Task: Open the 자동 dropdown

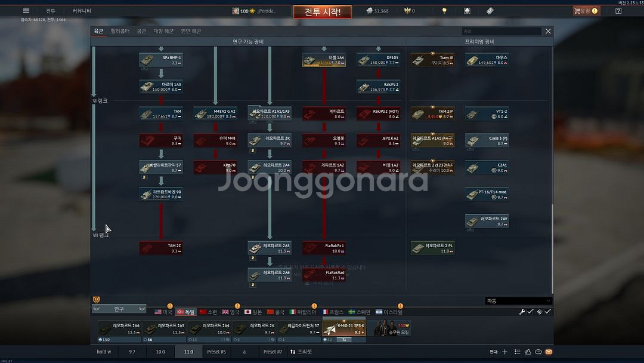Action: click(518, 301)
